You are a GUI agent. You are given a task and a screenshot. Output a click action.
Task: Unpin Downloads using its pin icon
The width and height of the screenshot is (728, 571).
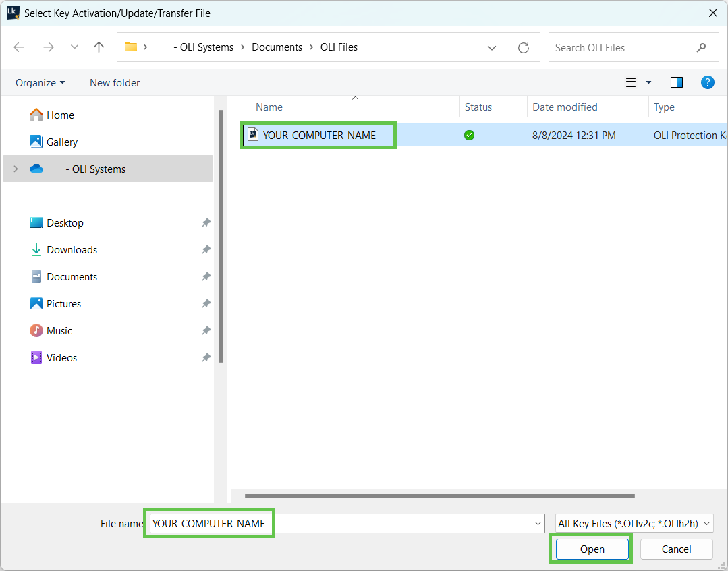(206, 250)
